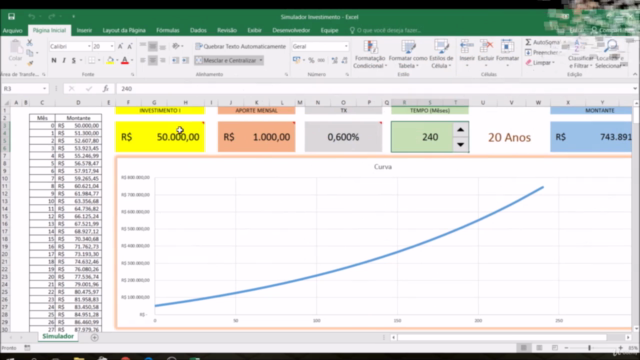This screenshot has height=360, width=640.
Task: Switch to page layout view in the status bar
Action: pos(539,348)
